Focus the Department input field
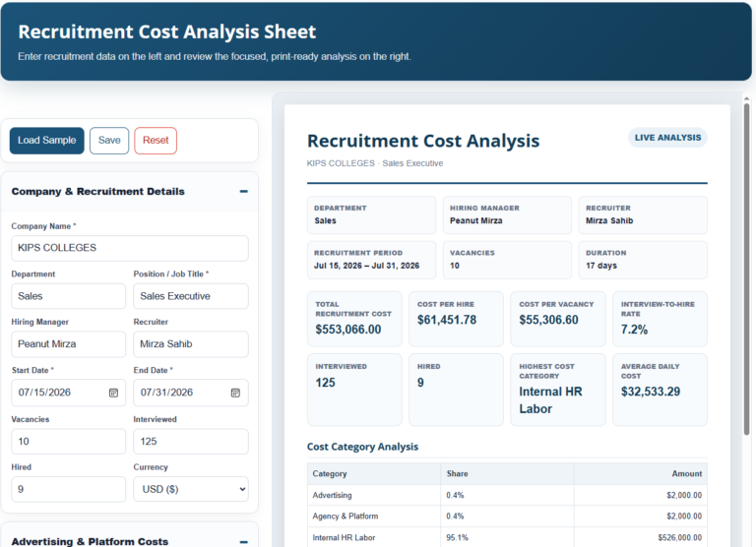This screenshot has height=547, width=756. point(69,296)
